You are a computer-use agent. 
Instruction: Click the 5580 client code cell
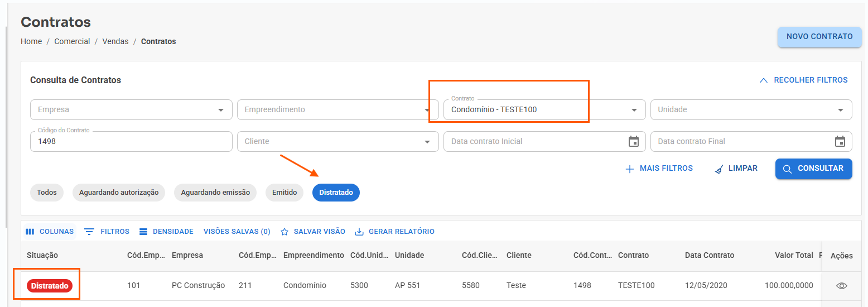(x=471, y=285)
